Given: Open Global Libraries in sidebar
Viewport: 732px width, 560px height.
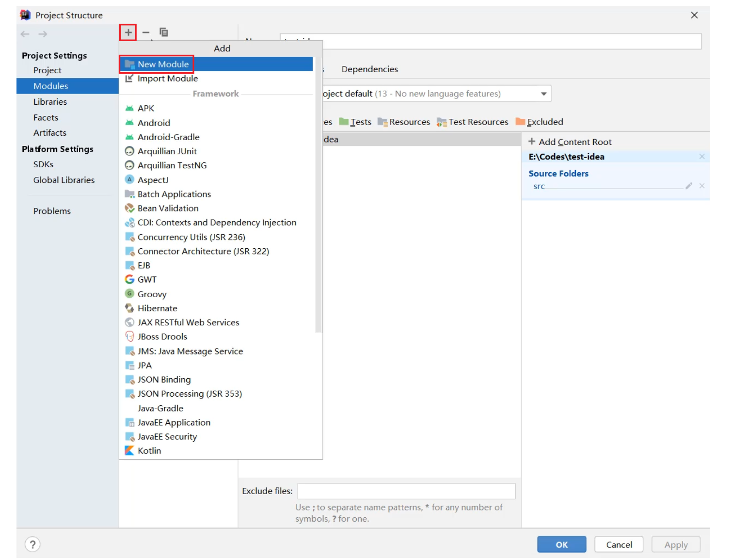Looking at the screenshot, I should (64, 180).
